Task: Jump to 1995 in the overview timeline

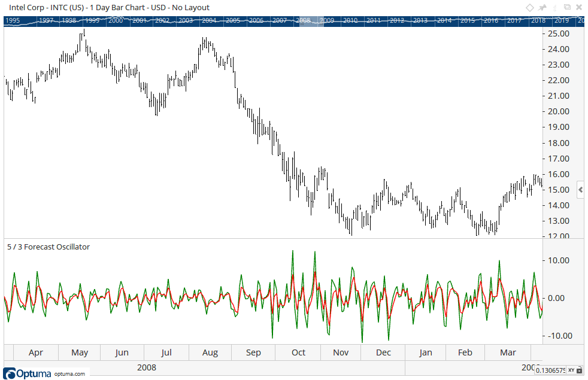Action: click(x=13, y=20)
